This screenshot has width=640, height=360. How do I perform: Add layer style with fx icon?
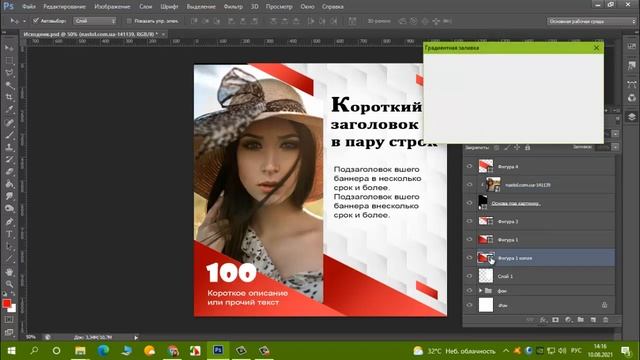(543, 320)
